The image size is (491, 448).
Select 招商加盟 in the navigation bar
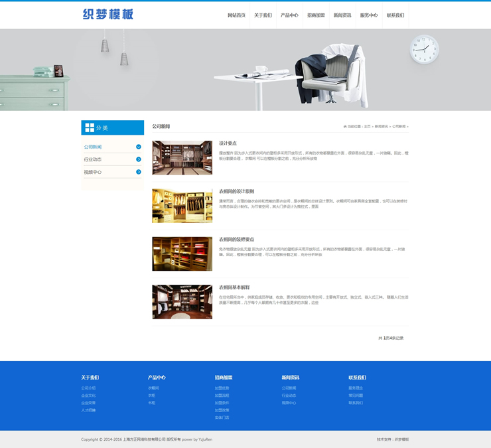pyautogui.click(x=316, y=15)
